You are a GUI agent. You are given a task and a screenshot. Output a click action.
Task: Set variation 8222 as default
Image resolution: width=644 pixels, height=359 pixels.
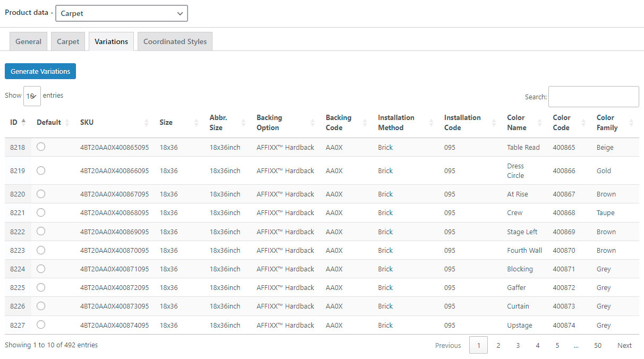tap(41, 231)
